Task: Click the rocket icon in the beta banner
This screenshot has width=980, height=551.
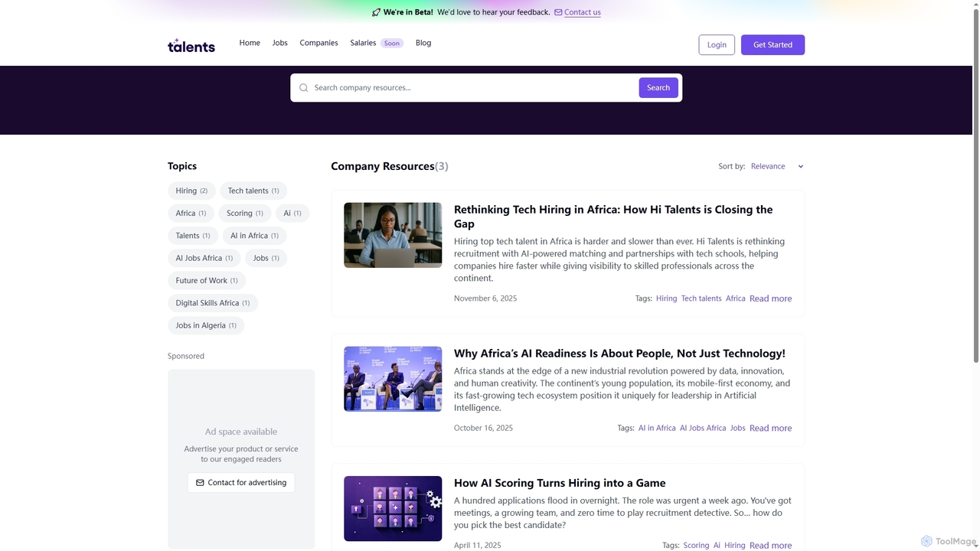Action: coord(376,12)
